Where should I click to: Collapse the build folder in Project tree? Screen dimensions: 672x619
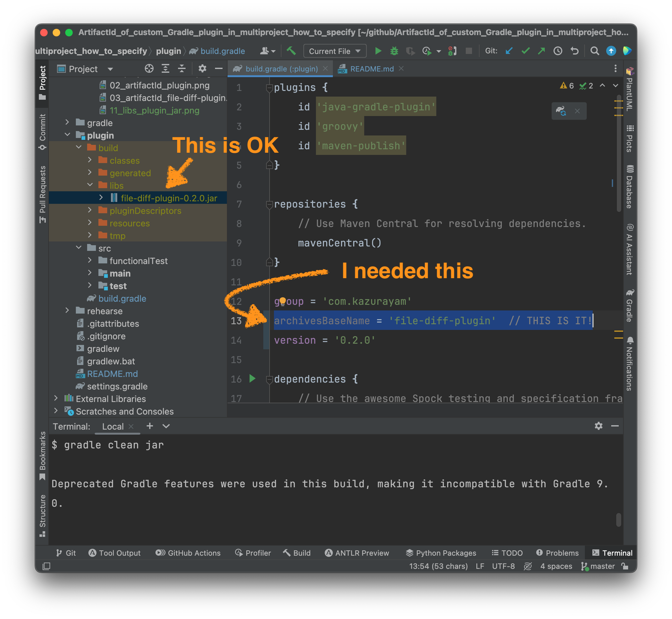79,147
